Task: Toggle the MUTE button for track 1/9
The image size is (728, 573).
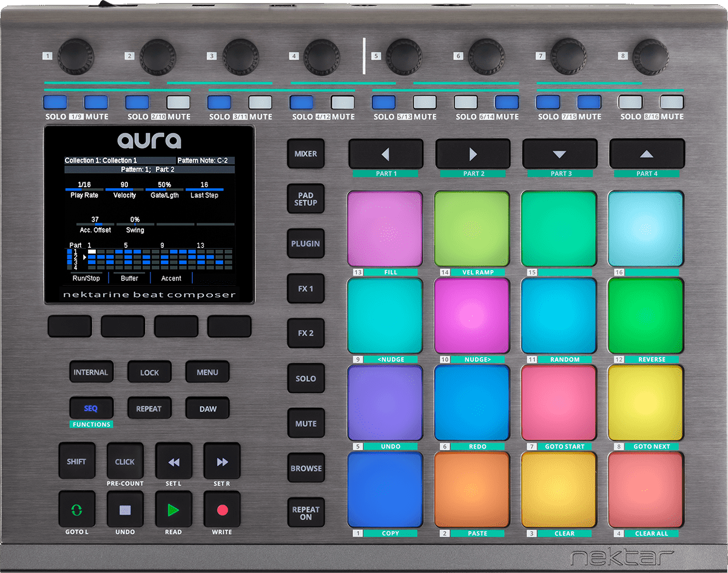Action: (96, 102)
